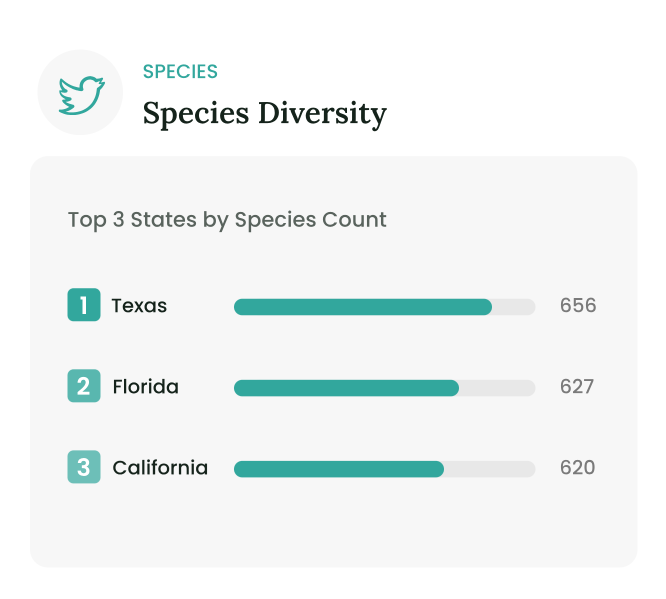This screenshot has height=599, width=666.
Task: Click the circular background behind bird icon
Action: [x=80, y=92]
